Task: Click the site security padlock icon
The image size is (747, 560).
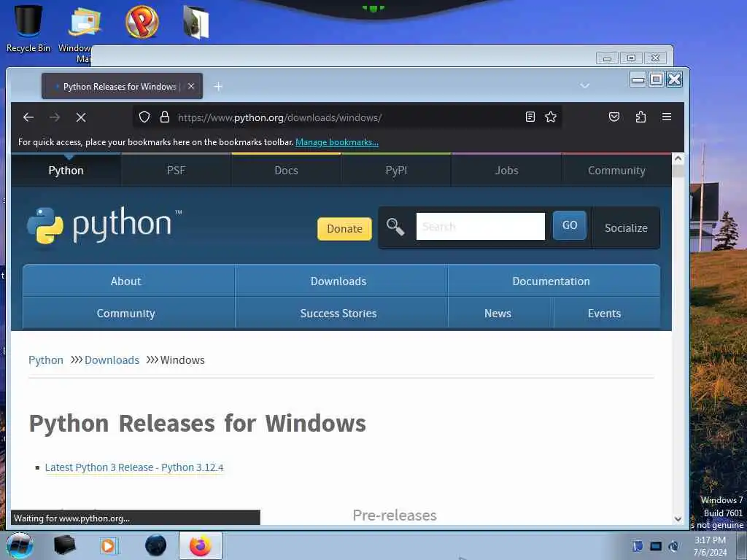Action: tap(165, 117)
